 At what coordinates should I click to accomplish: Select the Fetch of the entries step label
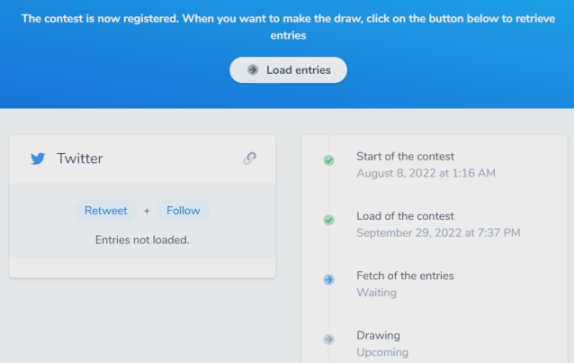coord(405,276)
